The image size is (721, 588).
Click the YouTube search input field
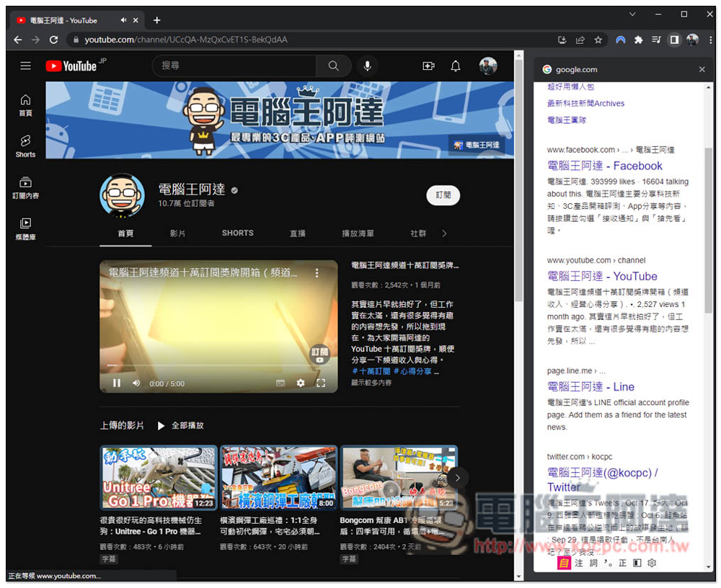pos(234,66)
